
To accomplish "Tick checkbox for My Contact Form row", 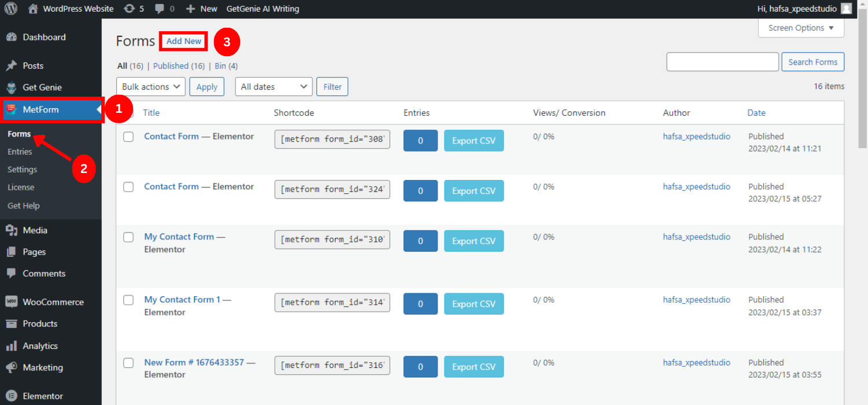I will click(x=128, y=237).
